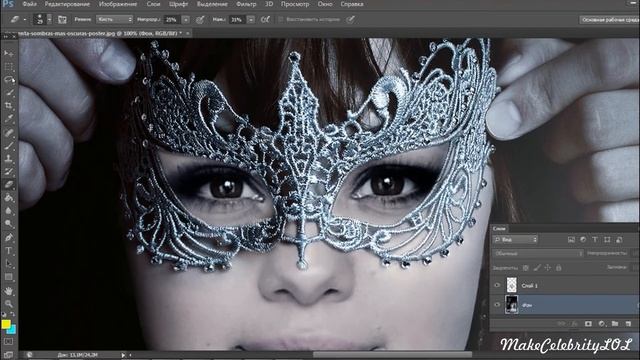Toggle tablet pressure for size
The width and height of the screenshot is (640, 360).
coord(351,19)
